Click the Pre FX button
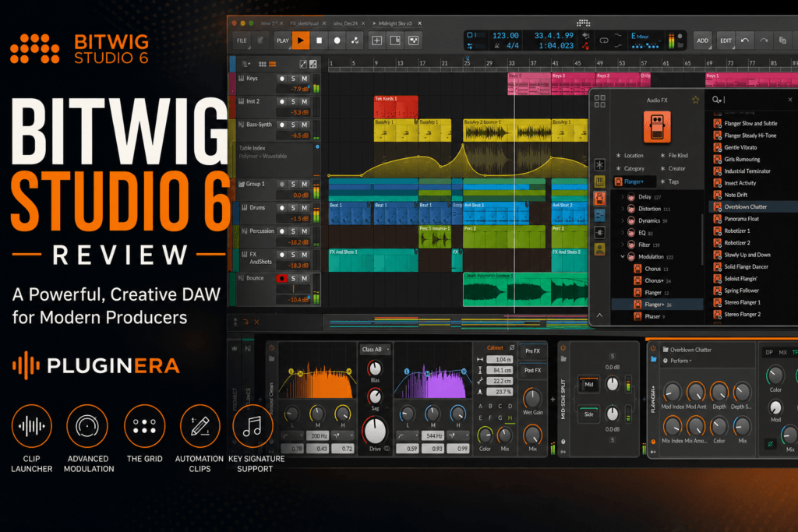Viewport: 798px width, 532px height. tap(532, 351)
